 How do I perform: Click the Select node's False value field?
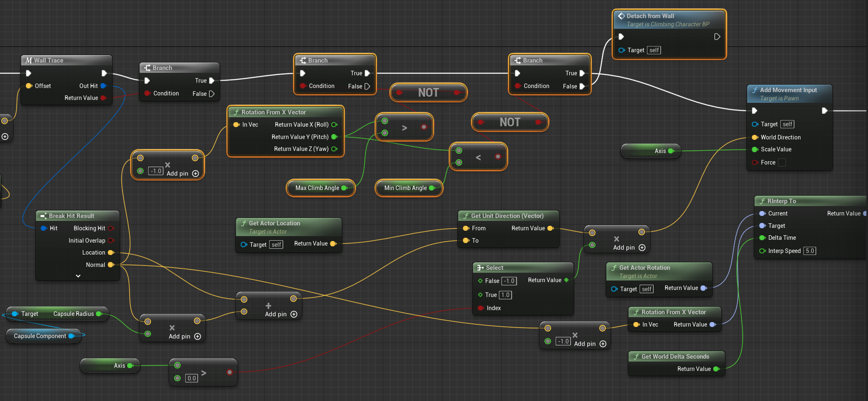(509, 281)
